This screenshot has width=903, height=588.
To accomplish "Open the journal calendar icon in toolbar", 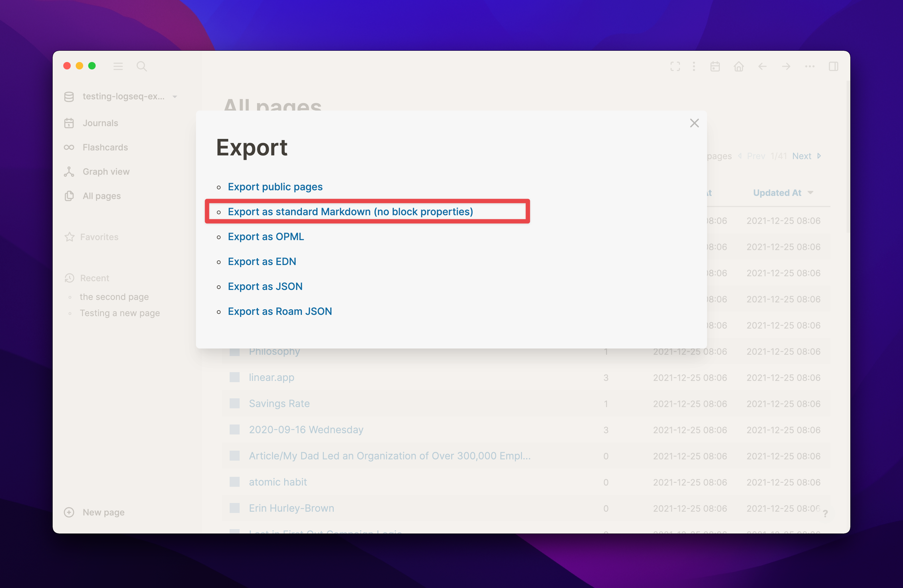I will click(715, 66).
